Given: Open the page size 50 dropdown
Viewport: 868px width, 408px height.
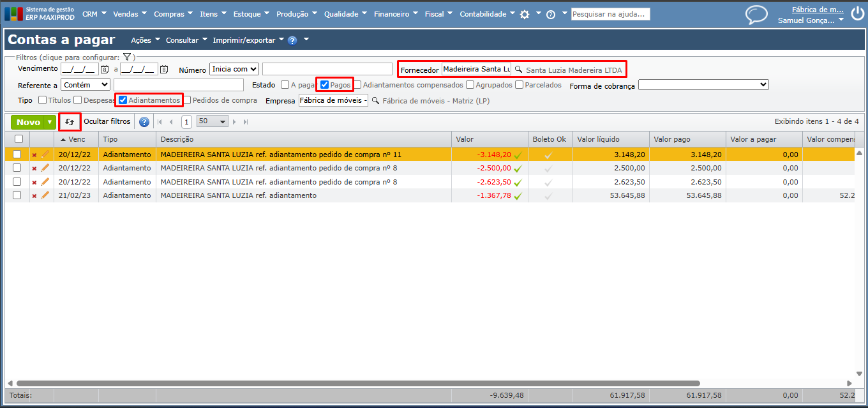Looking at the screenshot, I should (x=213, y=122).
